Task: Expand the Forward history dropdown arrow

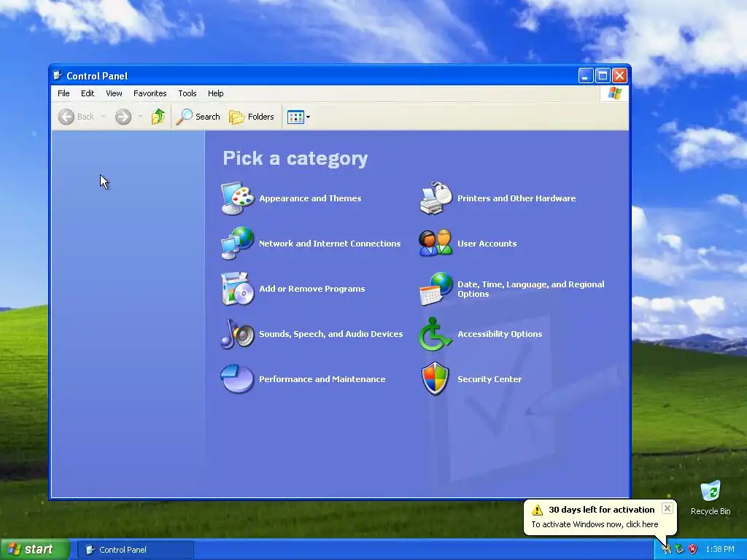Action: point(140,117)
